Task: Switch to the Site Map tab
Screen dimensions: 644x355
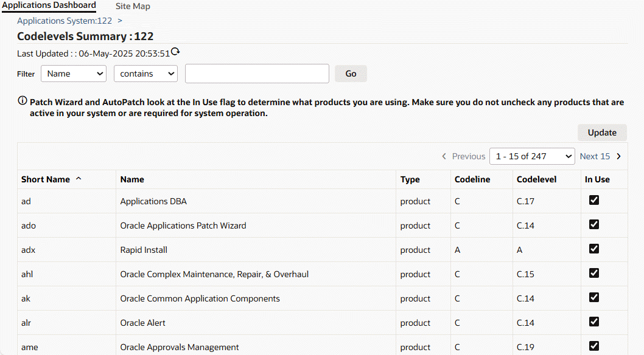Action: [133, 6]
